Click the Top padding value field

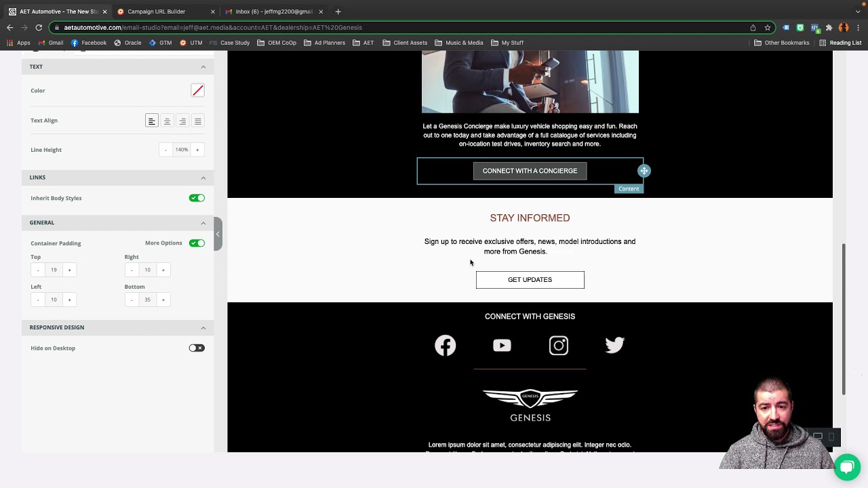pyautogui.click(x=54, y=270)
